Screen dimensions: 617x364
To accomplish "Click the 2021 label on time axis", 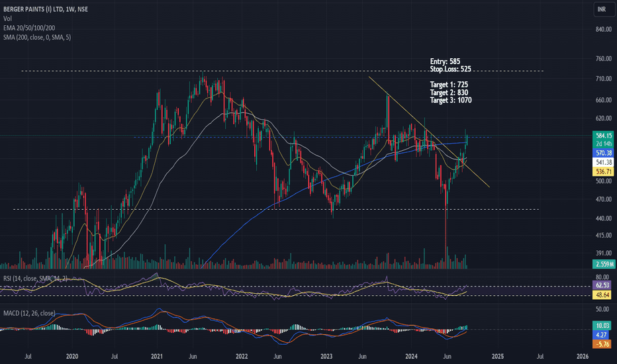I will tap(157, 357).
